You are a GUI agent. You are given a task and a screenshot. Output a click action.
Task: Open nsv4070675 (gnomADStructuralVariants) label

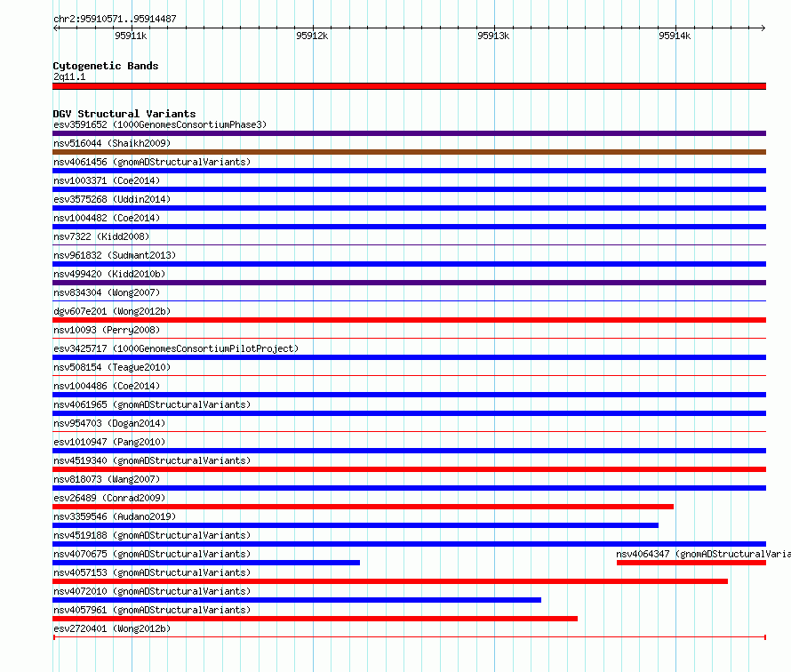(x=152, y=554)
